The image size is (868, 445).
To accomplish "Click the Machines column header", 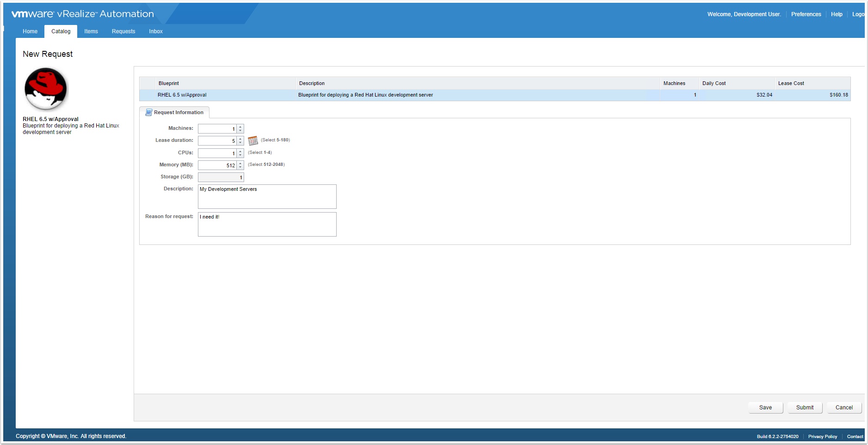I will coord(679,84).
